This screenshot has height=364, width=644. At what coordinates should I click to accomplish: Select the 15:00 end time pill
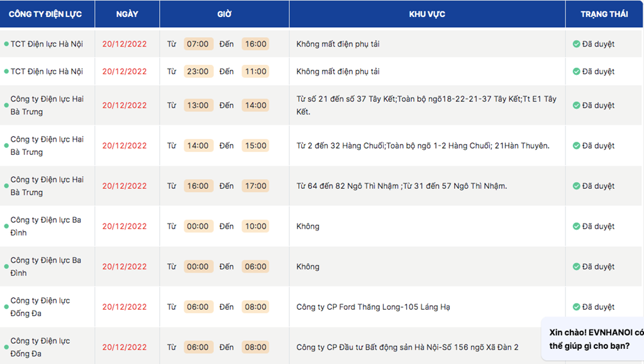(255, 145)
